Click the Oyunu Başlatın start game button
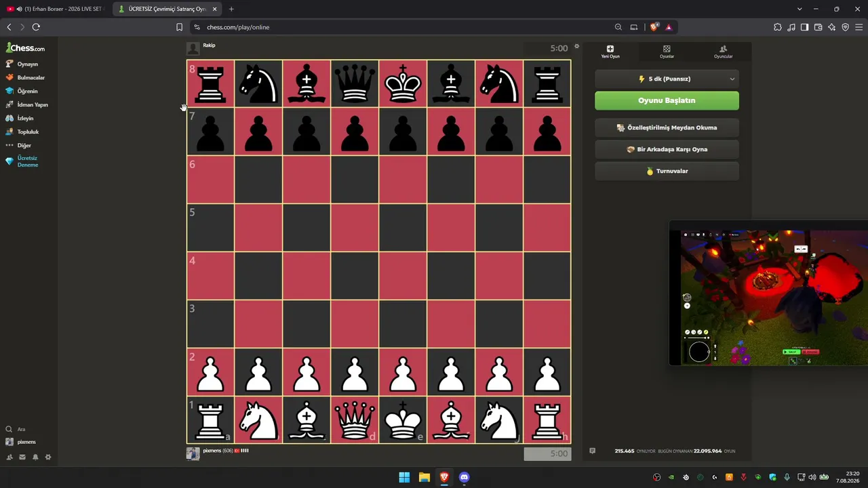This screenshot has height=488, width=868. pyautogui.click(x=667, y=100)
